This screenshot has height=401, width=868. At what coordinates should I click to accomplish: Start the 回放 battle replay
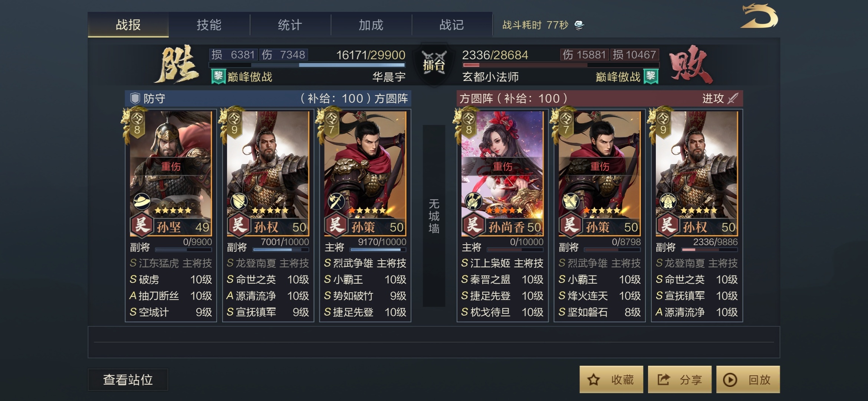coord(748,379)
